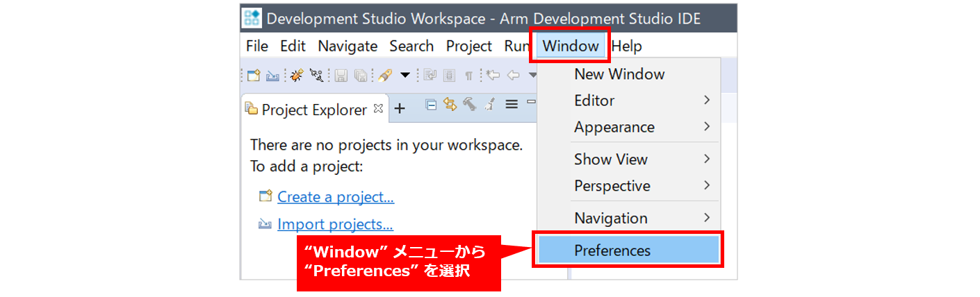The height and width of the screenshot is (297, 980).
Task: Click the Save floppy disk toolbar icon
Action: tap(341, 75)
